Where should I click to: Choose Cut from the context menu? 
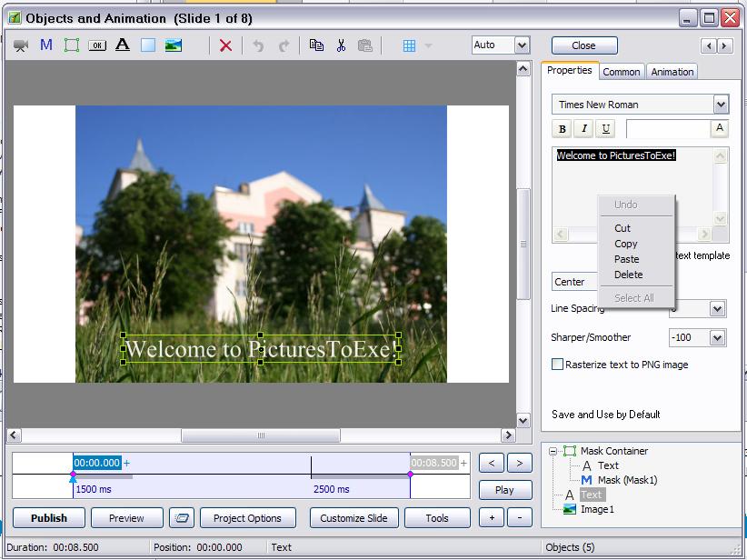point(622,228)
